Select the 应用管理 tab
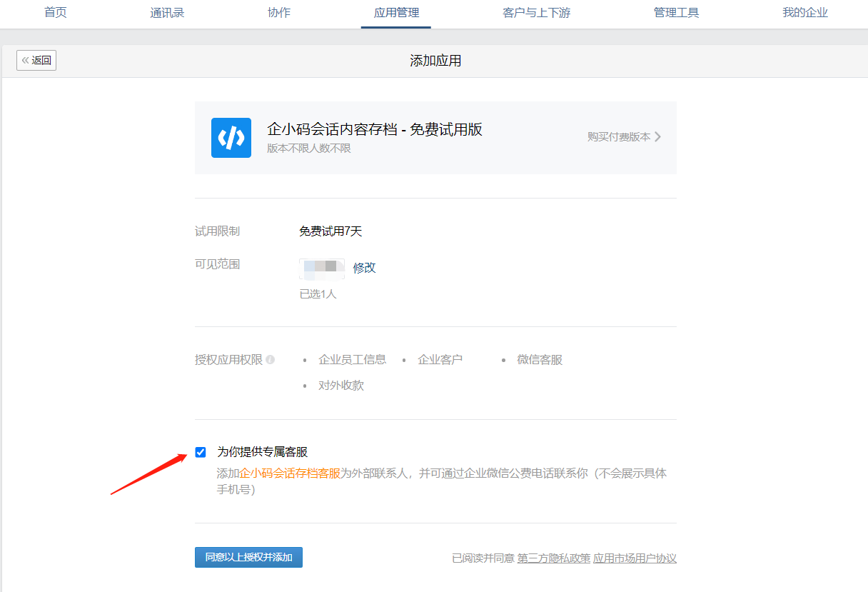The width and height of the screenshot is (868, 592). [x=396, y=13]
